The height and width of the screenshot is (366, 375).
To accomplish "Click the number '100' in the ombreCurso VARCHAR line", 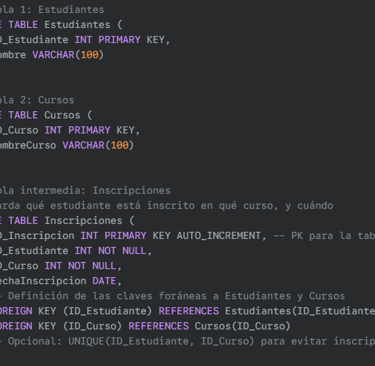I will click(x=120, y=145).
